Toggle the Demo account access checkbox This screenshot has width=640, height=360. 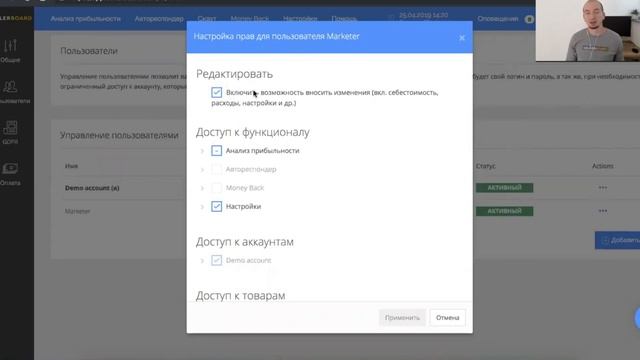point(217,260)
